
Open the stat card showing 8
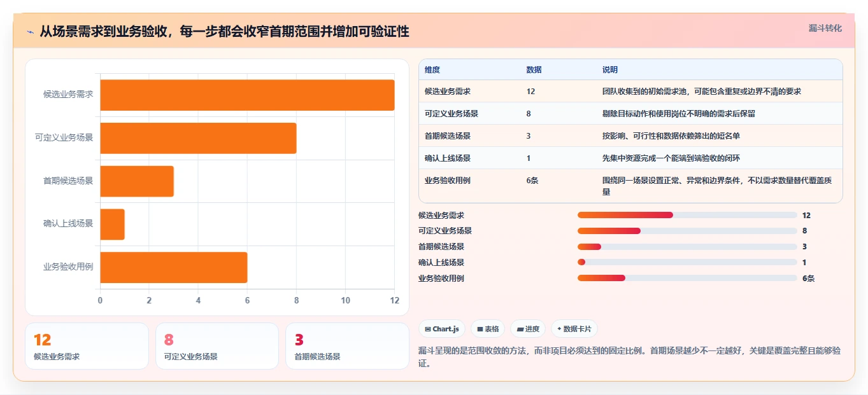[217, 346]
